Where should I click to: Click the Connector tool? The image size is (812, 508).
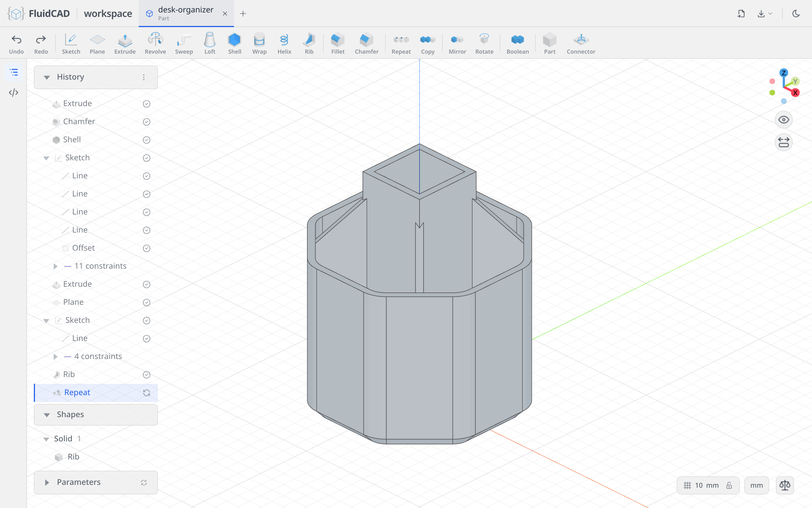(x=581, y=44)
